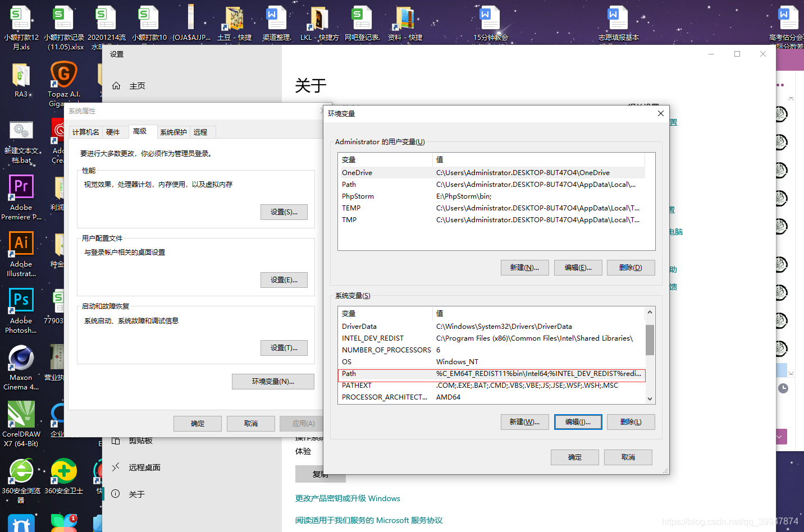Close the 环境变量 dialog with the X
Screen dimensions: 804x532
(x=661, y=113)
